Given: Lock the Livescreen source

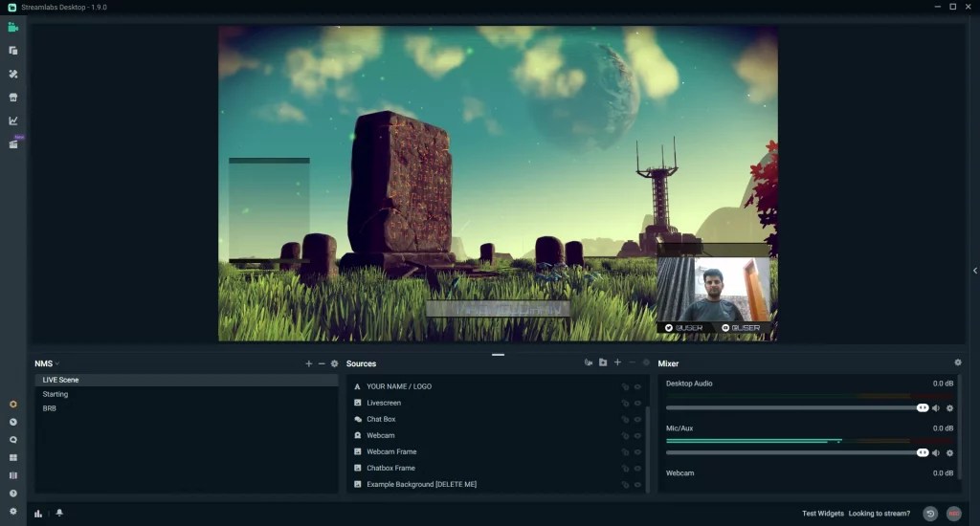Looking at the screenshot, I should coord(625,403).
